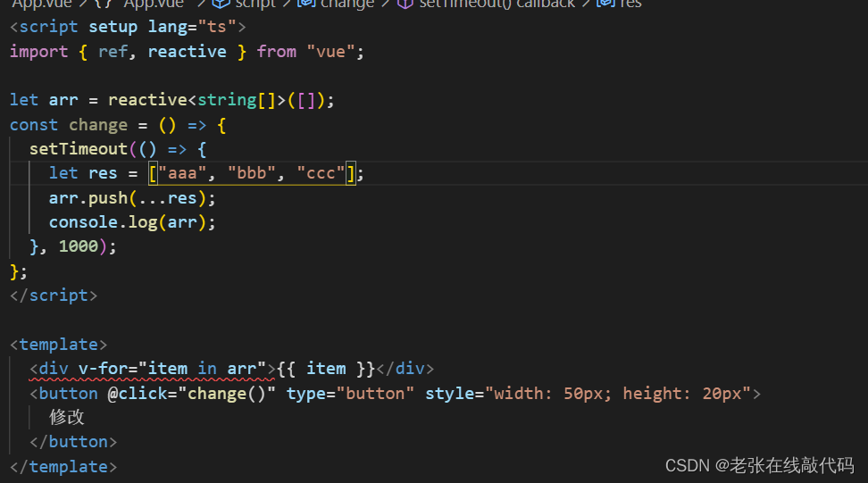Select the first App.vue breadcrumb item
The width and height of the screenshot is (868, 483).
pyautogui.click(x=42, y=4)
